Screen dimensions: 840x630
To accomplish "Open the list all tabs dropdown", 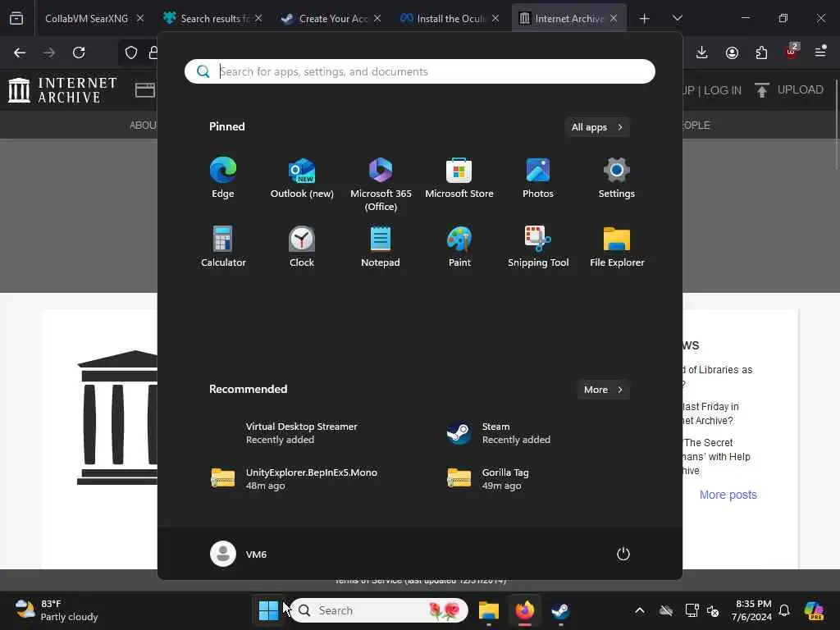I will [x=677, y=18].
